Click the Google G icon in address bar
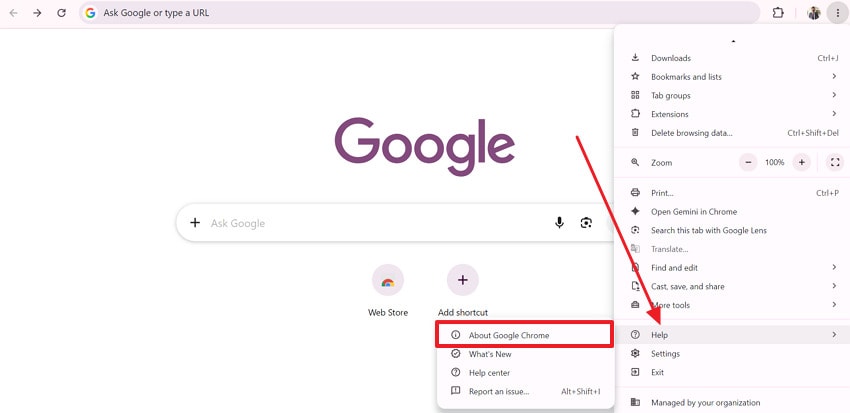This screenshot has width=850, height=413. 91,13
